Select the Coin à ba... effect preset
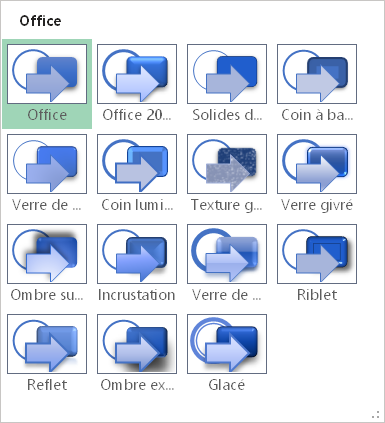385x423 pixels. [x=317, y=74]
